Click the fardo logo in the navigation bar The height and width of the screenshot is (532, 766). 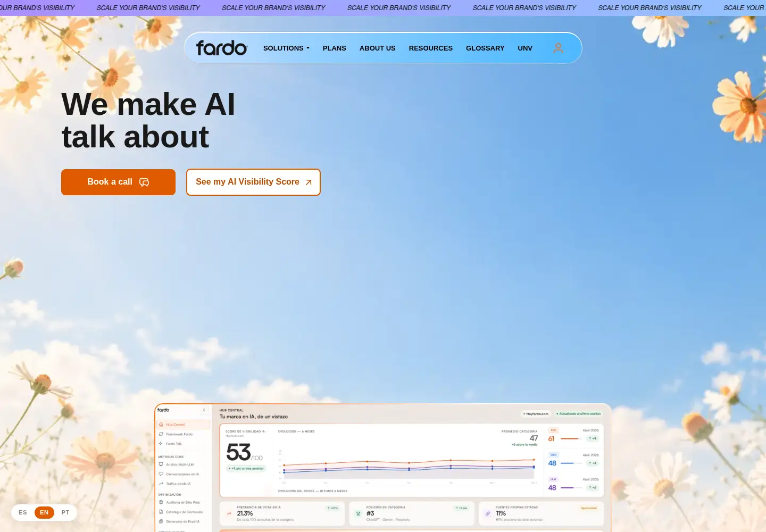[x=222, y=48]
